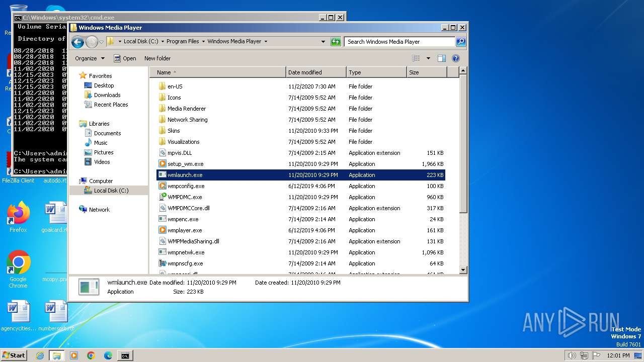Select the wmplayer.exe file
644x362 pixels.
point(185,230)
